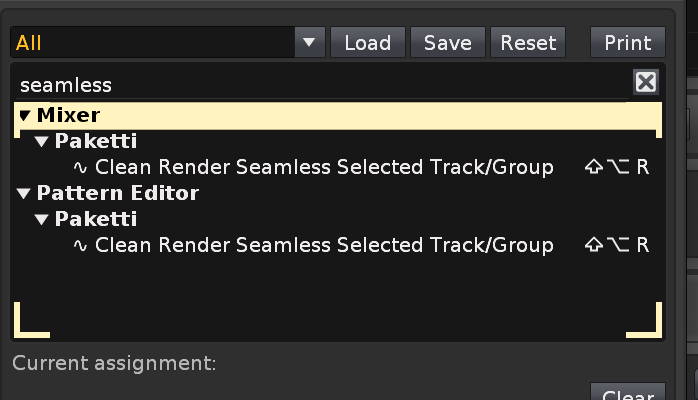Open the dropdown arrow next to 'All'

click(x=309, y=43)
